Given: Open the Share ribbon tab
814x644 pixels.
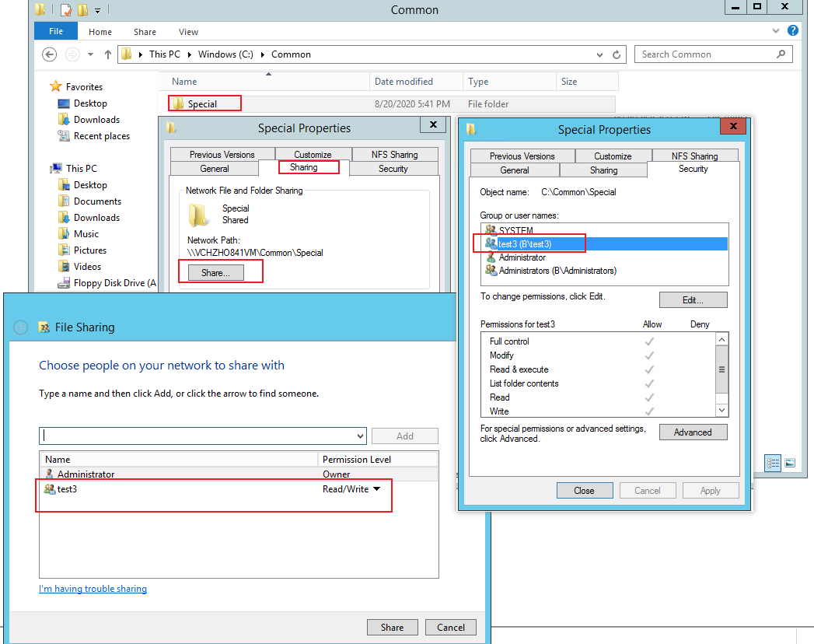Looking at the screenshot, I should (x=145, y=32).
